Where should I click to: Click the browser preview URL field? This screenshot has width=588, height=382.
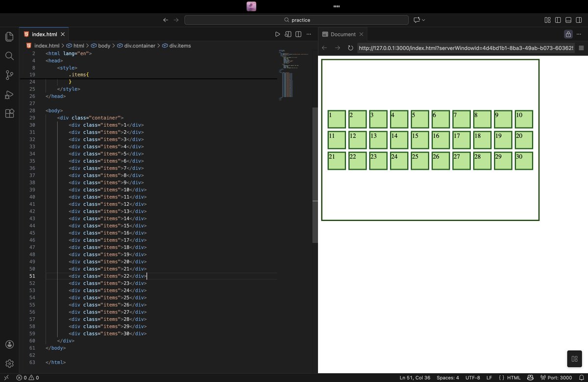[465, 48]
